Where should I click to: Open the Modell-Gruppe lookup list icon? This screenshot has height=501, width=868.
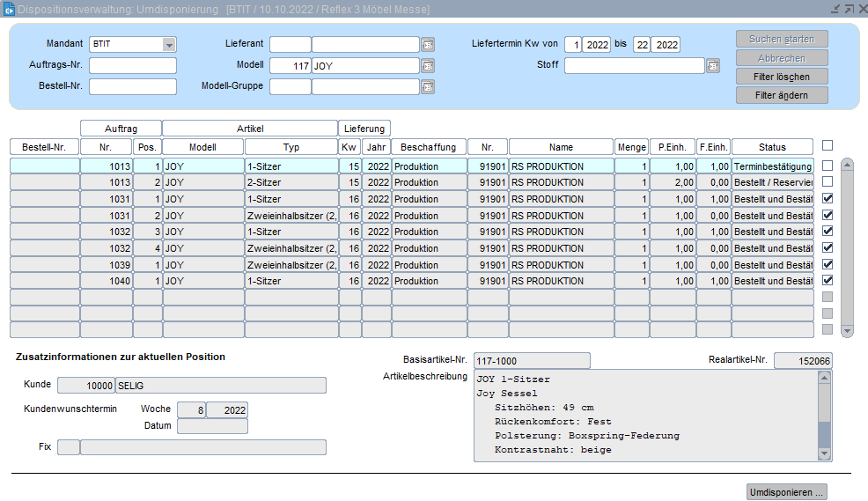pos(428,87)
